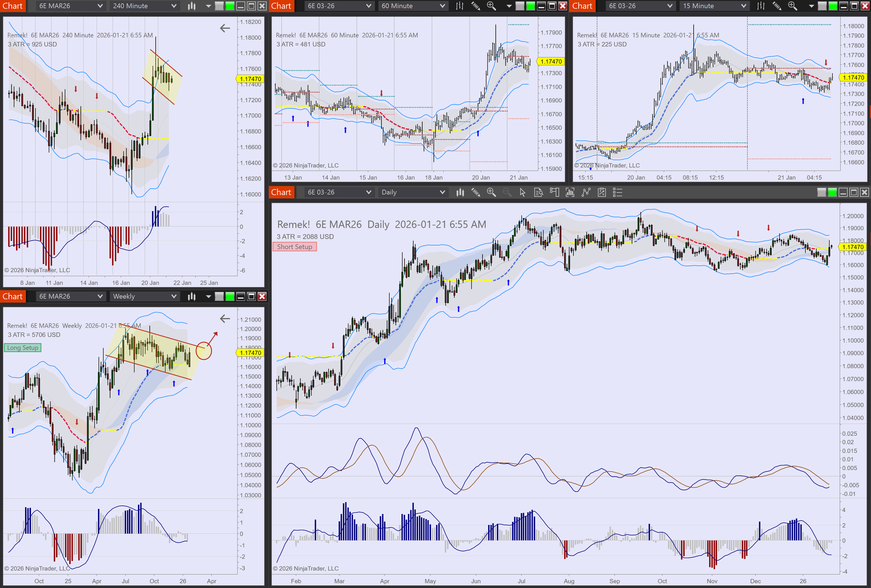Open 6E 03-26 instrument dropdown in 60 Minute chart
The width and height of the screenshot is (871, 588).
(x=339, y=6)
